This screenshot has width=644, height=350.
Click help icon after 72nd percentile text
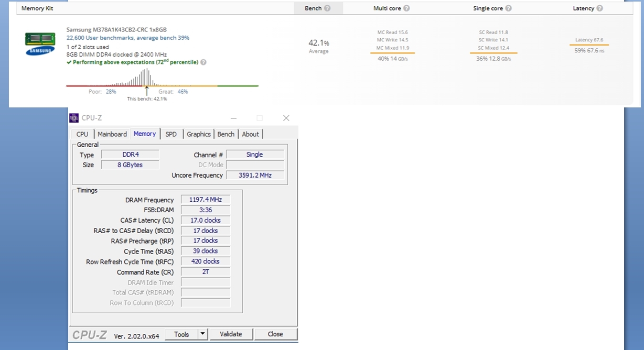click(x=203, y=62)
